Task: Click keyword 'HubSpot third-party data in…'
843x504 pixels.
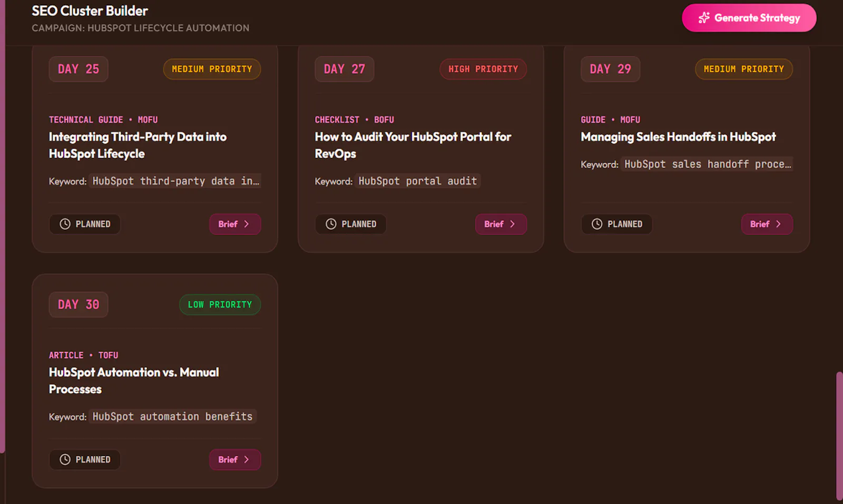Action: coord(175,181)
